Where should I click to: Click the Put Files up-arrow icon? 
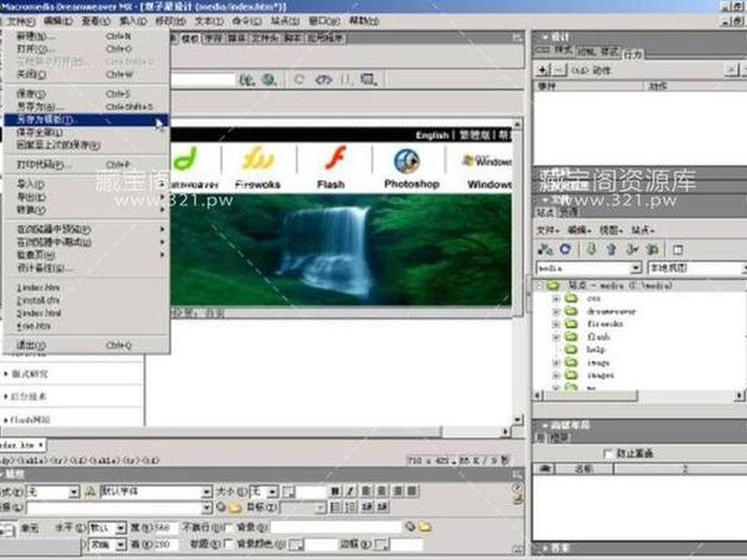612,249
